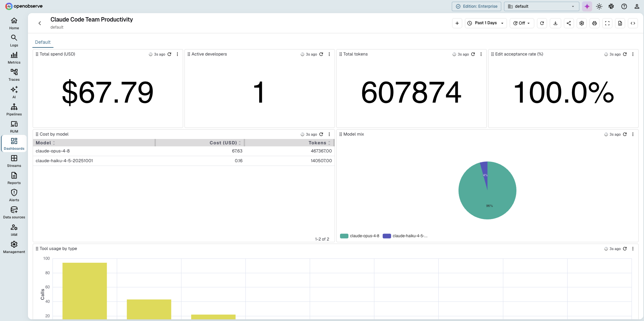Viewport: 644px width, 321px height.
Task: Refresh the dashboard from the top toolbar
Action: point(542,23)
